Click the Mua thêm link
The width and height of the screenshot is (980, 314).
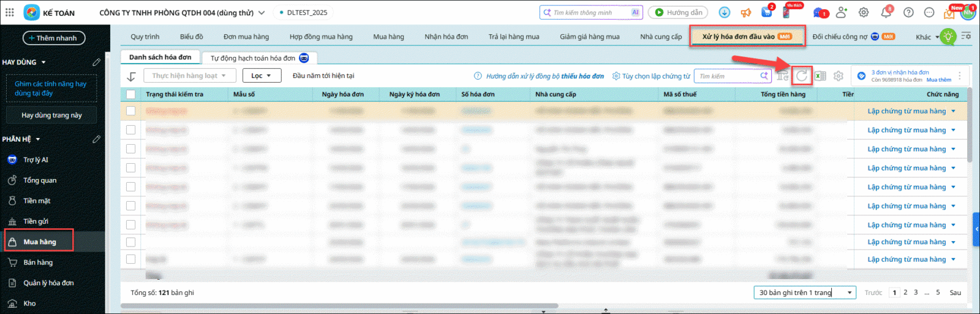tap(938, 80)
